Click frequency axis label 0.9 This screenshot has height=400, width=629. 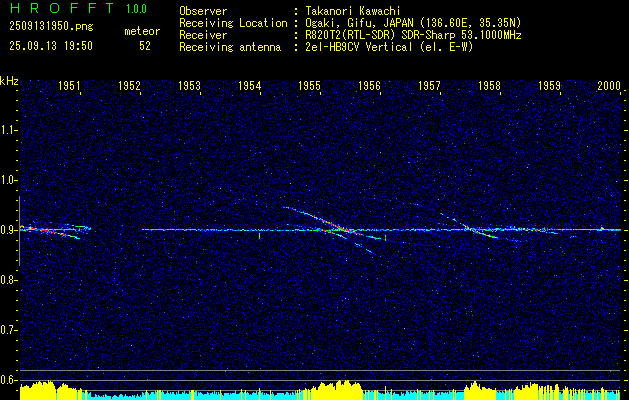coord(7,230)
